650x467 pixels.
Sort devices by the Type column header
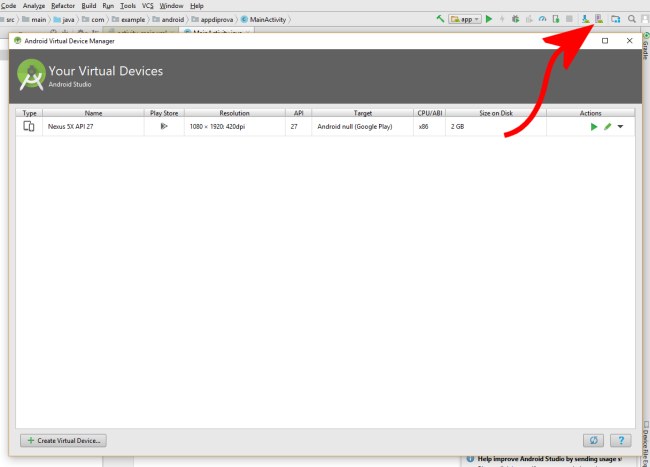click(29, 113)
